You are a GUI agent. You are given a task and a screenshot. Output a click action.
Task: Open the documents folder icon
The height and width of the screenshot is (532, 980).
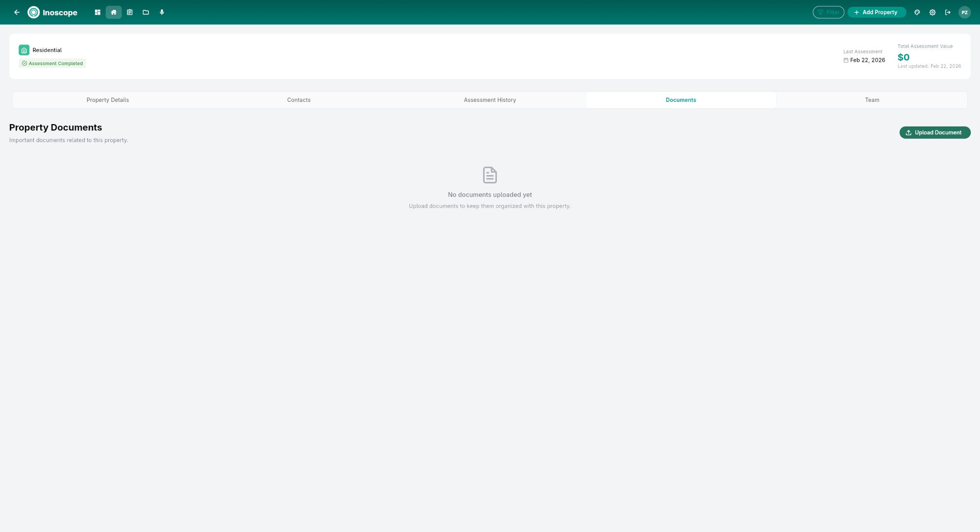(146, 12)
